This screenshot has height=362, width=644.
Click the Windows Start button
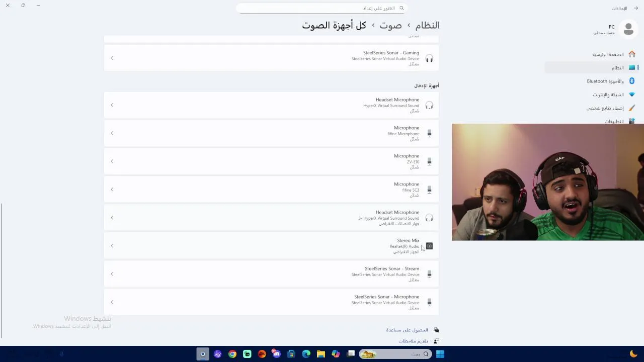(440, 354)
